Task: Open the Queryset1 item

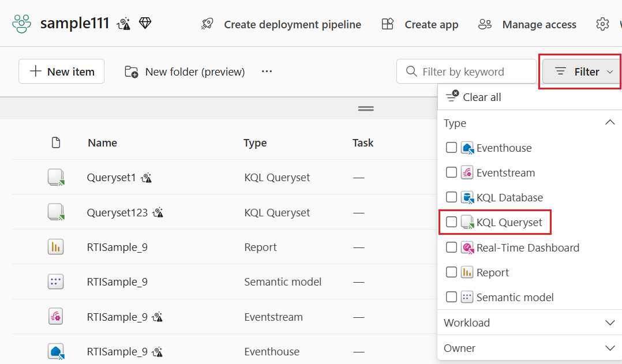Action: pyautogui.click(x=111, y=178)
